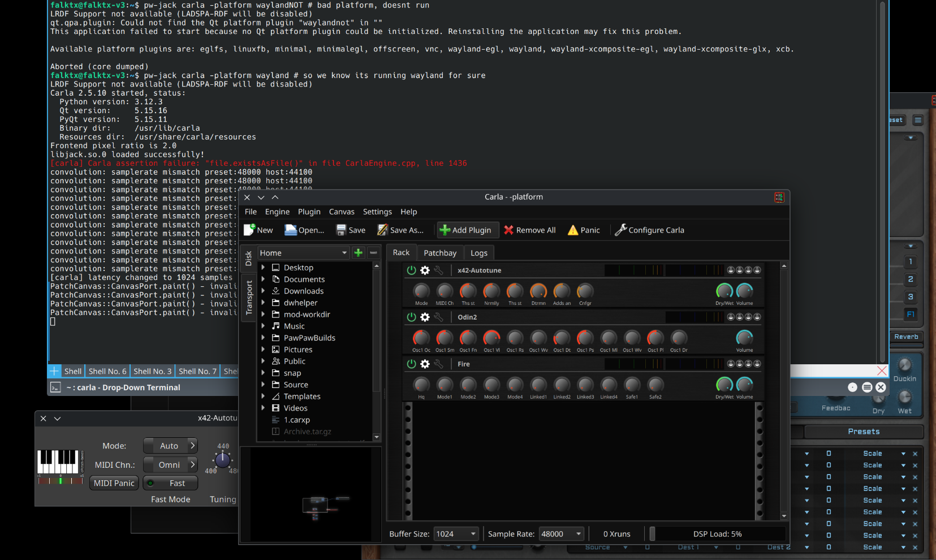Image resolution: width=936 pixels, height=560 pixels.
Task: Disable the Odin2 plugin power button
Action: (411, 317)
